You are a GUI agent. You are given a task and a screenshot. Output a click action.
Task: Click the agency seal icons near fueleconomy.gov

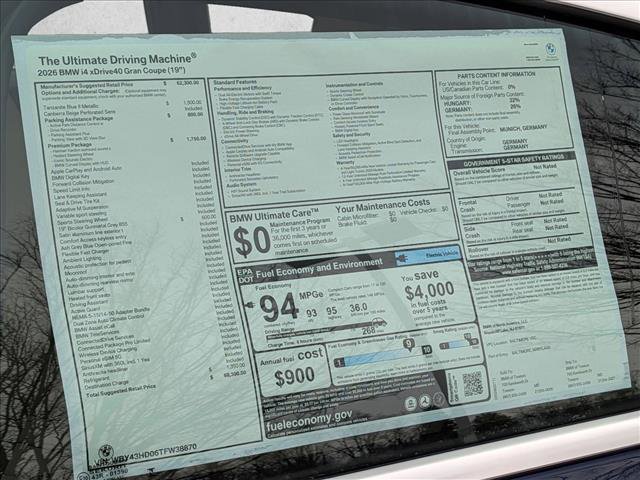(425, 402)
